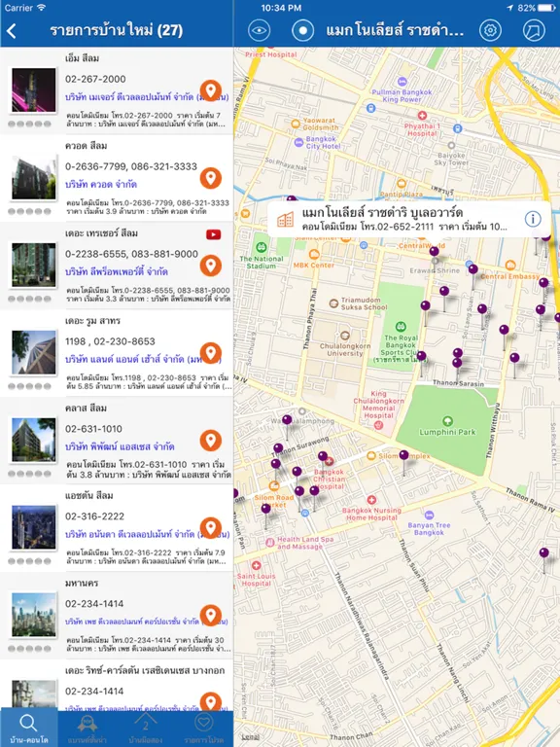This screenshot has height=747, width=560.
Task: Tap Phyathai 1 Hospital map marker
Action: pos(422,116)
